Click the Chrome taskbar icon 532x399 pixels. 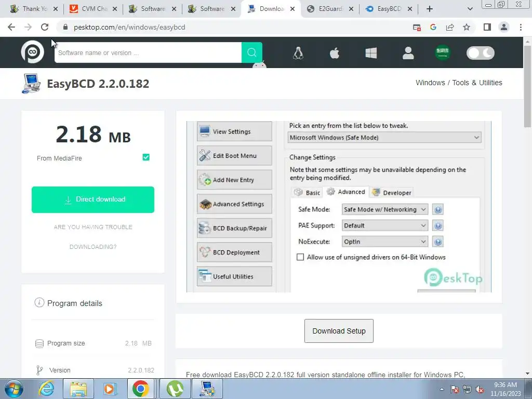[140, 389]
